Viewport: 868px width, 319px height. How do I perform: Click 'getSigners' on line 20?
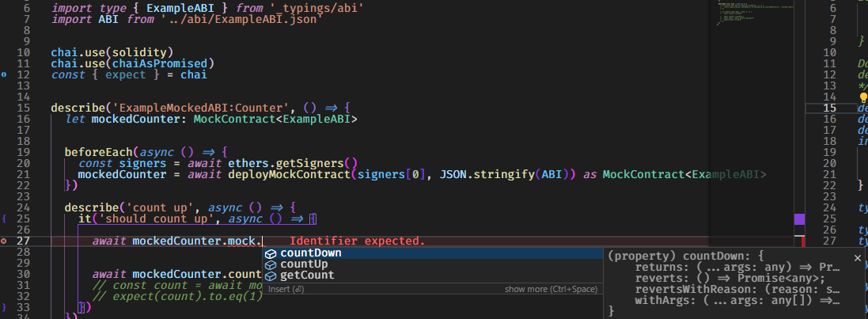309,163
